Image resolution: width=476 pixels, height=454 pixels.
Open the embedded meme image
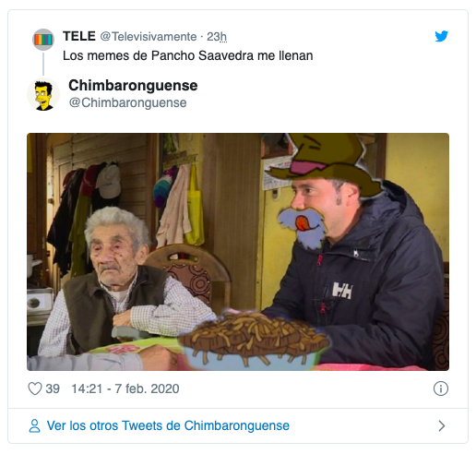coord(238,252)
